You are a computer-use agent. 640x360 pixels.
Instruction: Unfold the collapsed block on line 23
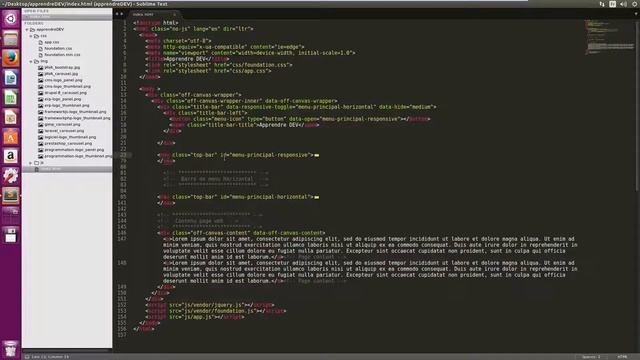317,155
